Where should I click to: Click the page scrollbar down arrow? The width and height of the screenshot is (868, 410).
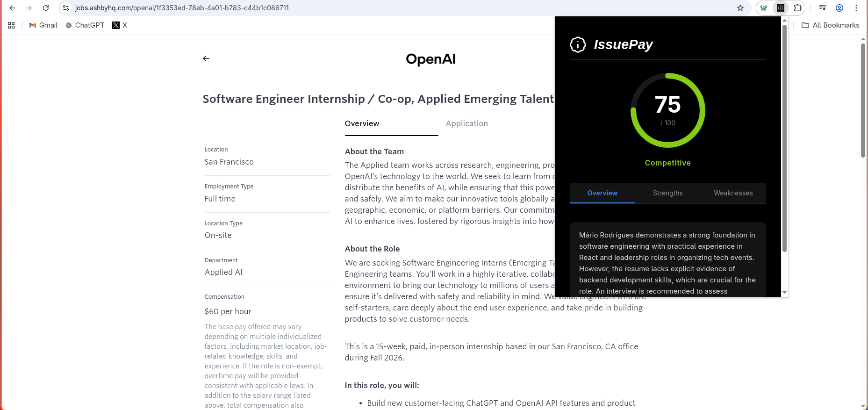point(863,406)
